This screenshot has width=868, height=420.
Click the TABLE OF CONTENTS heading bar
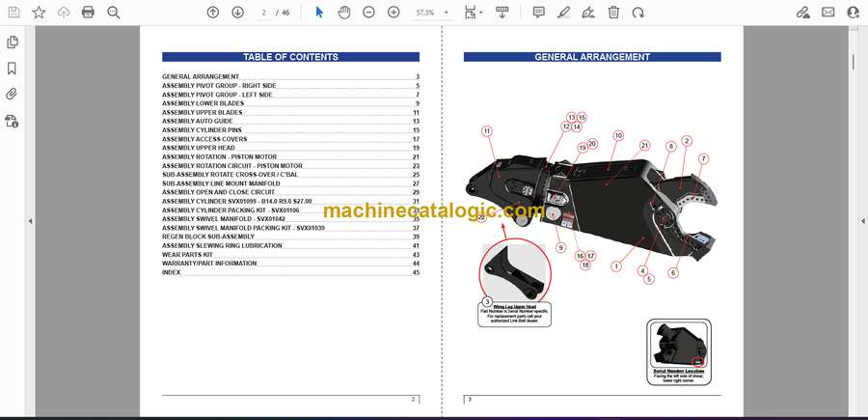(290, 57)
